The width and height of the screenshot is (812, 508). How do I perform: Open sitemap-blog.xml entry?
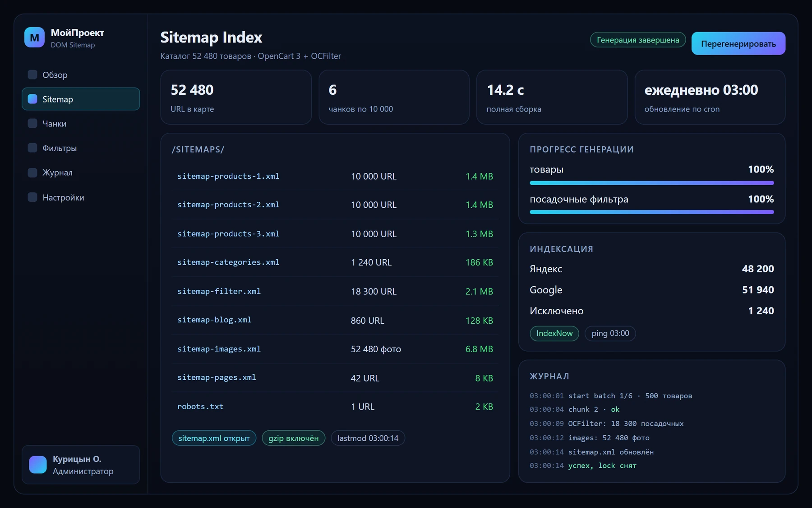point(335,320)
